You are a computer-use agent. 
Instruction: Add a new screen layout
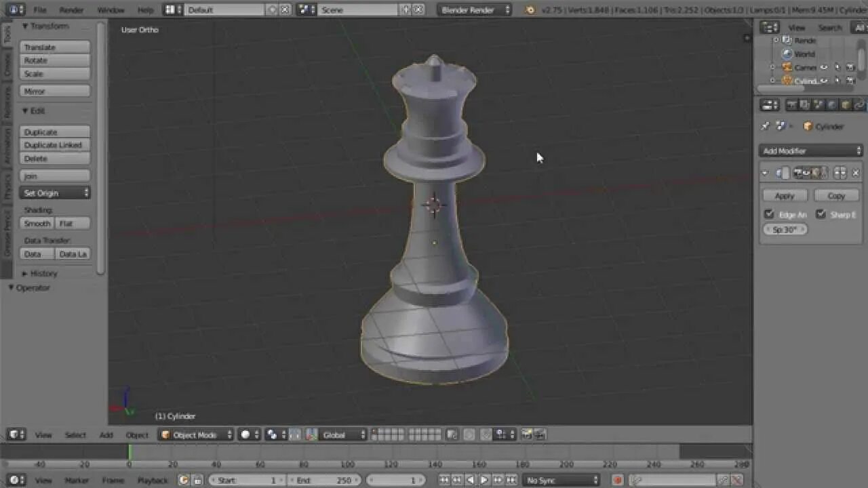click(x=273, y=9)
